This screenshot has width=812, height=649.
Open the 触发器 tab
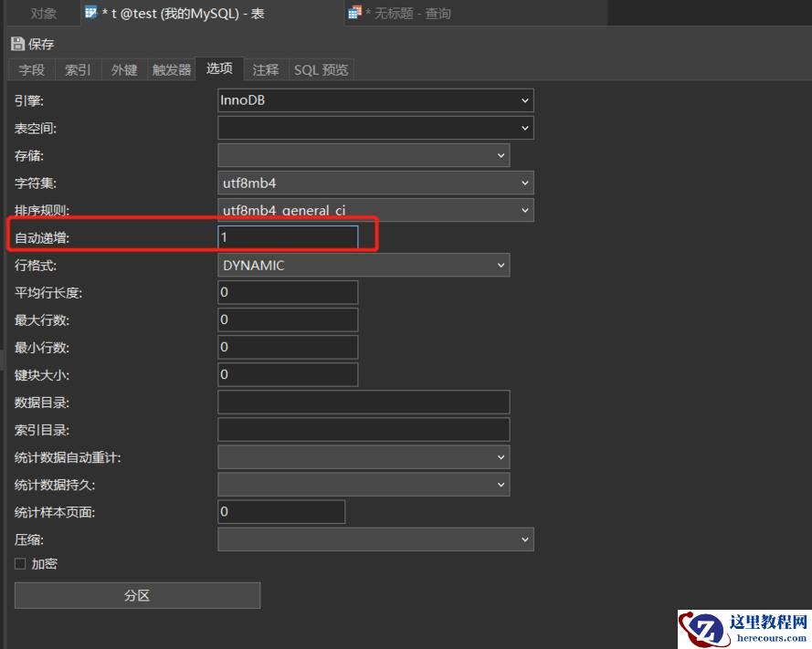(x=172, y=70)
